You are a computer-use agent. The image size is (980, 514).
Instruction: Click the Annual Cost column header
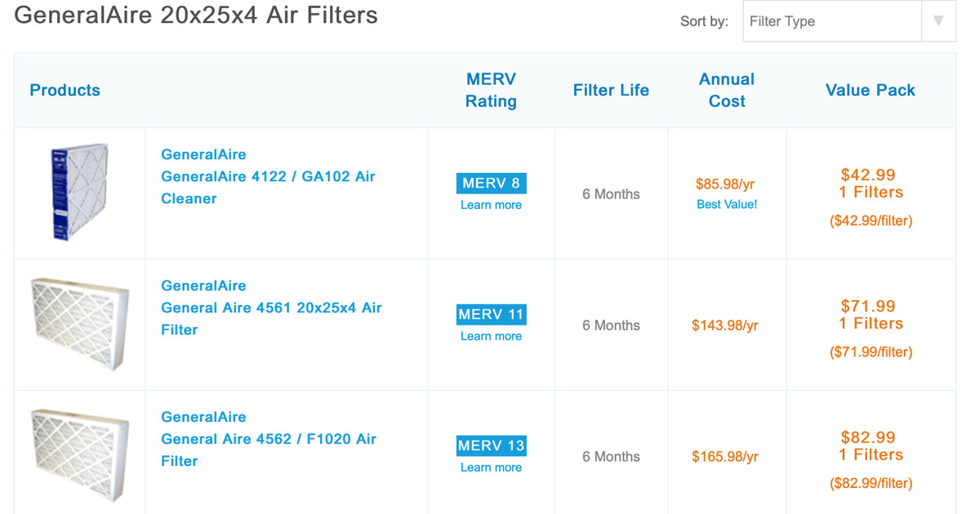[x=726, y=90]
